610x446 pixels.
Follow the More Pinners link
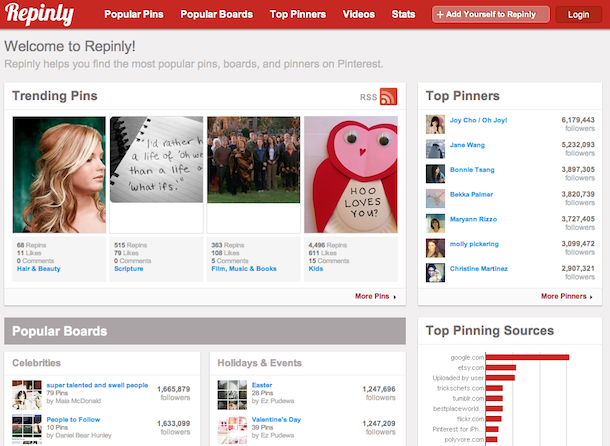(567, 297)
